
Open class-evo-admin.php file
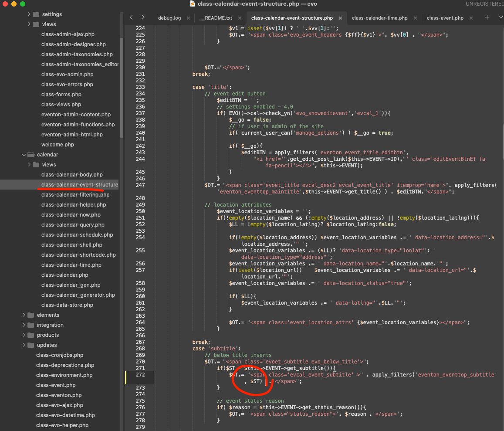pos(67,74)
